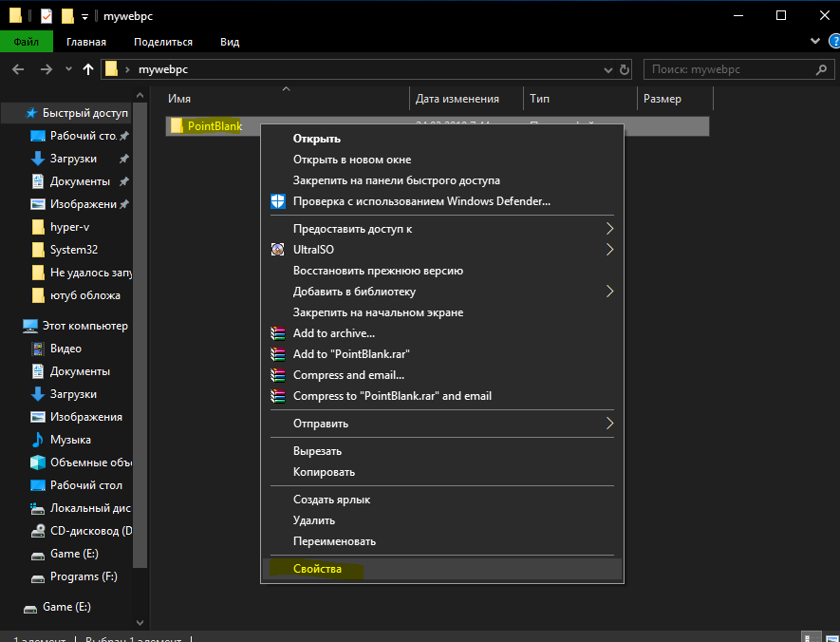Select Закрепить на панели быстрого доступа
Viewport: 840px width, 642px height.
pos(442,180)
